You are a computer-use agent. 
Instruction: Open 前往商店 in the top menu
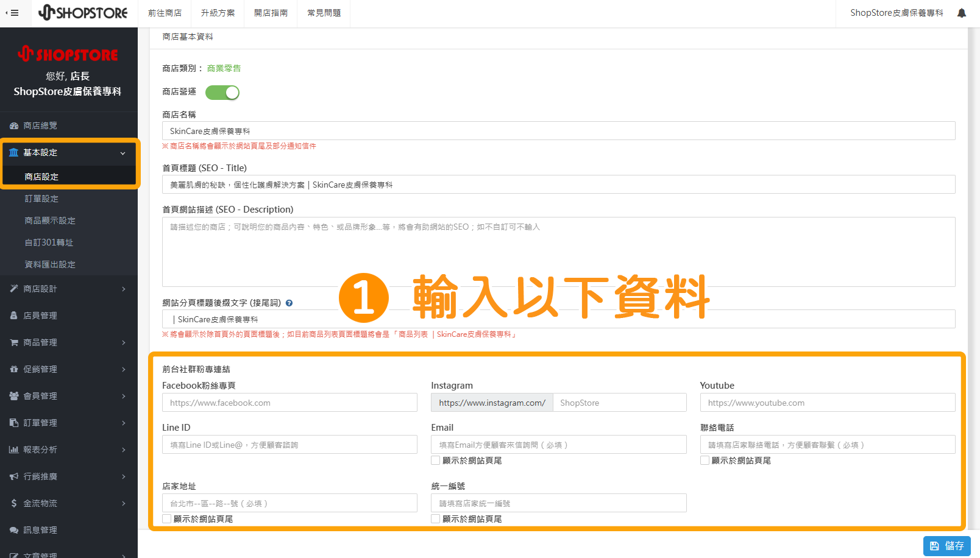165,12
